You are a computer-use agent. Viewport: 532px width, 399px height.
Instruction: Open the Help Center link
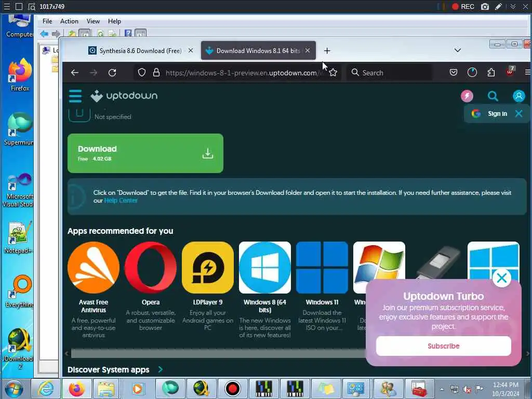pyautogui.click(x=121, y=201)
